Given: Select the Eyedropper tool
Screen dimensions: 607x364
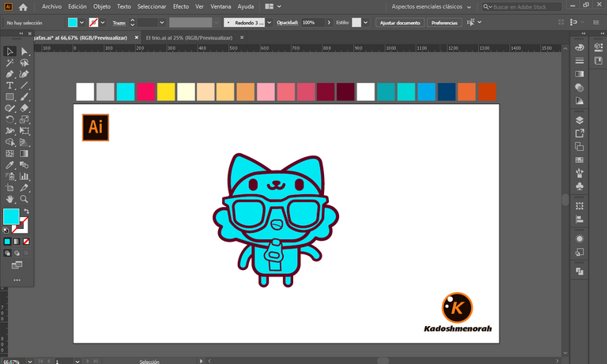Looking at the screenshot, I should click(9, 165).
